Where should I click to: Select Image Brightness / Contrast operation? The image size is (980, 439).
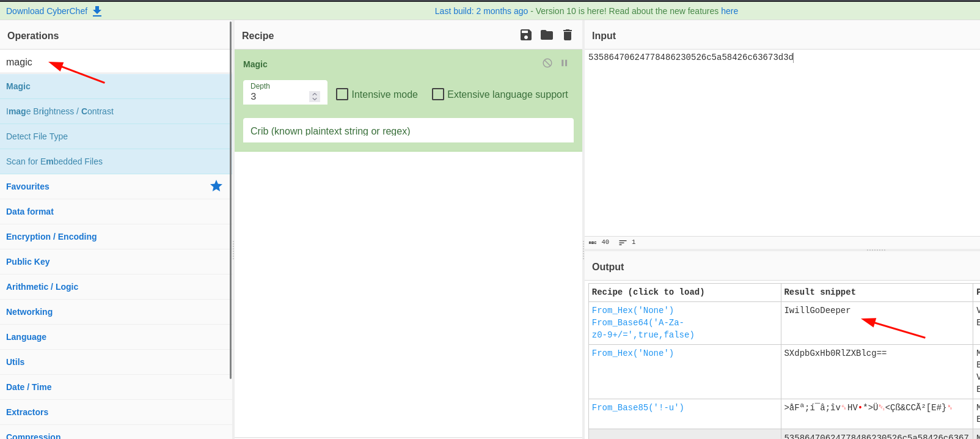point(115,111)
